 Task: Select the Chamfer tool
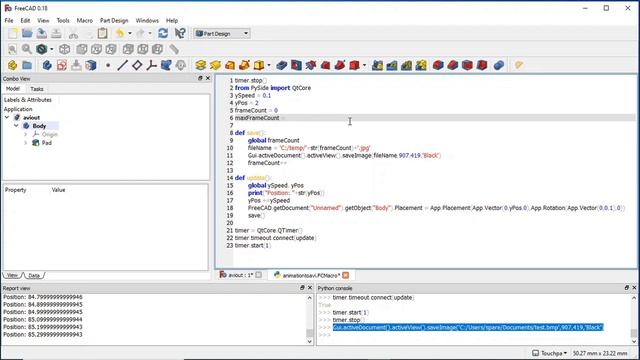coord(453,65)
